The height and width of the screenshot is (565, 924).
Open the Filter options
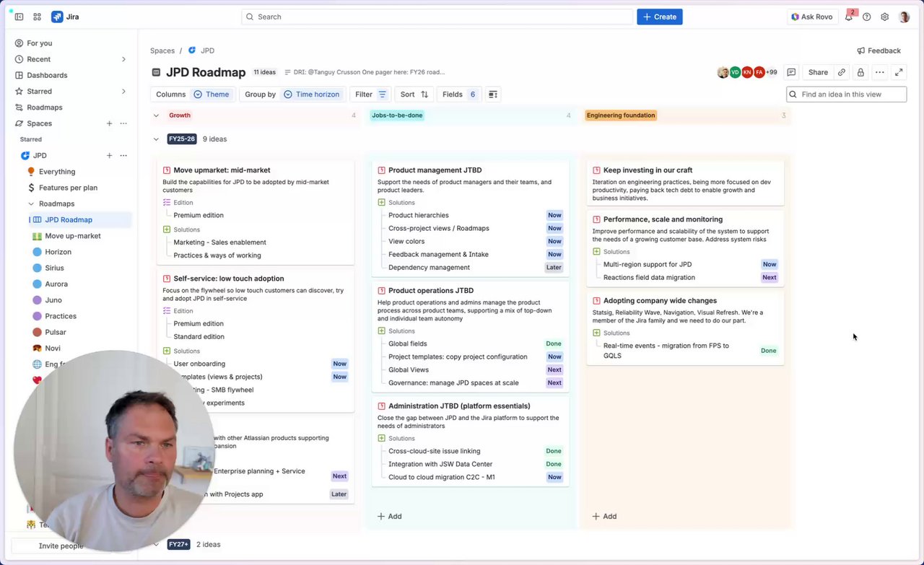[371, 95]
